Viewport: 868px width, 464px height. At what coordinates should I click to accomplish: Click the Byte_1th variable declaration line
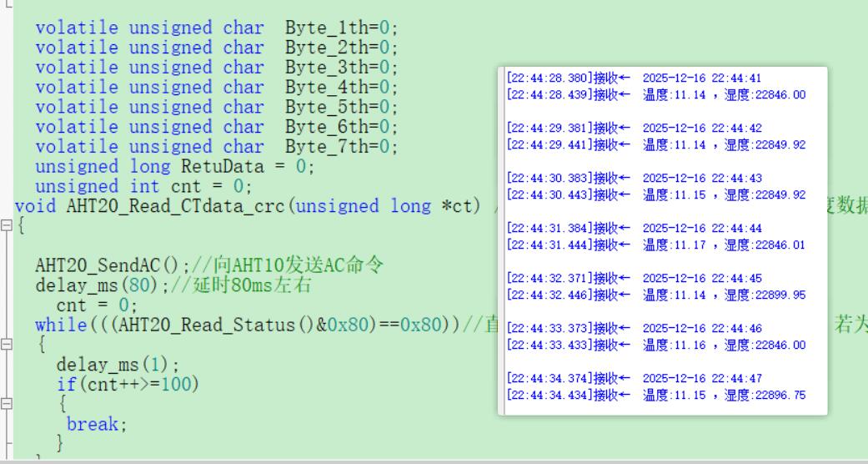click(x=217, y=28)
